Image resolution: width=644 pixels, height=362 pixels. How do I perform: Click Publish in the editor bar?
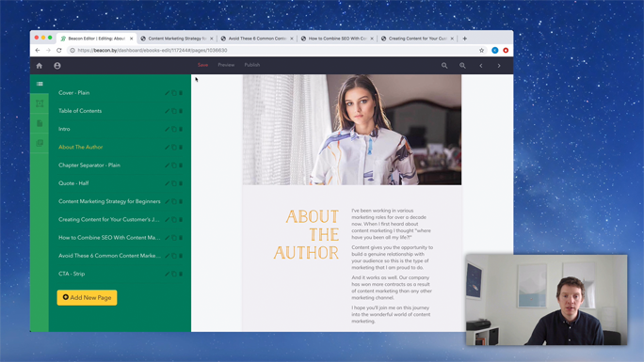tap(252, 65)
